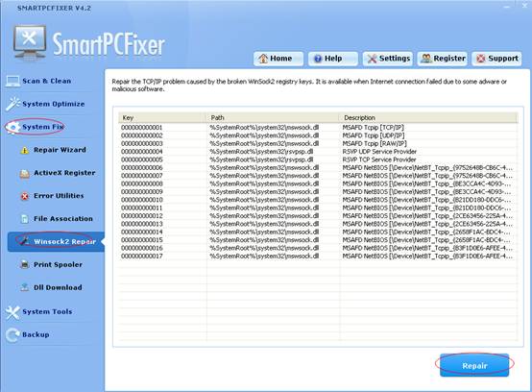Click the Error Utilities red X icon

tap(24, 196)
